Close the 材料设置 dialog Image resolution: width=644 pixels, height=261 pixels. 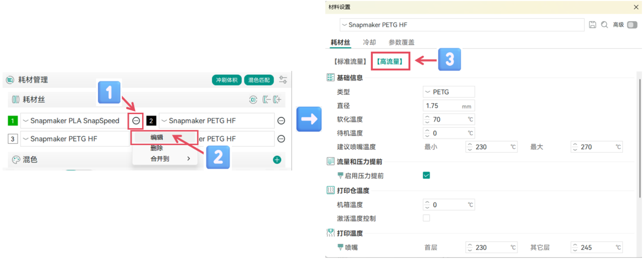click(x=636, y=7)
